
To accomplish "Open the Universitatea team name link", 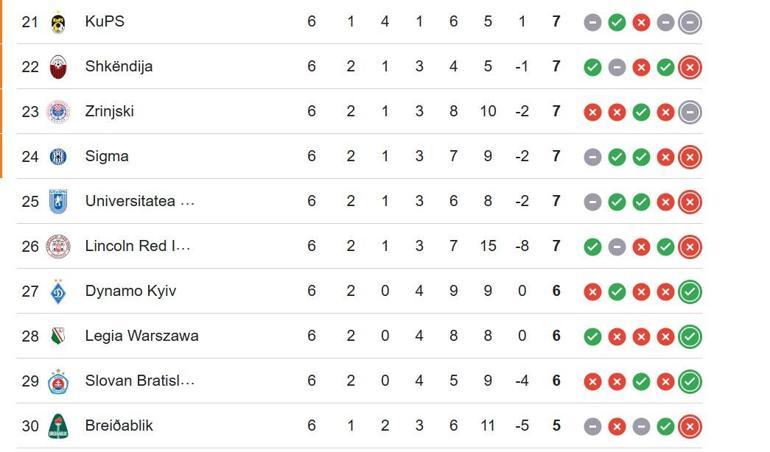I will pos(139,201).
